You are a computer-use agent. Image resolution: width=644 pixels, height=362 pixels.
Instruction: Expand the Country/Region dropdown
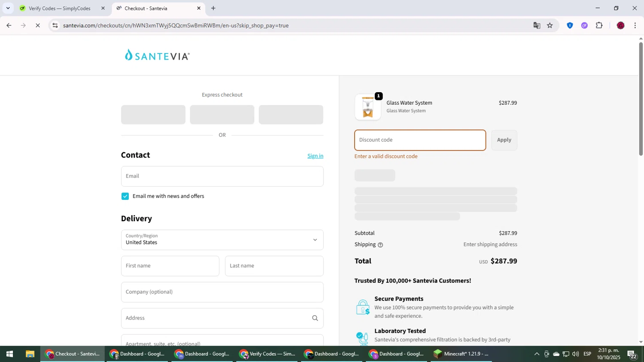[222, 240]
